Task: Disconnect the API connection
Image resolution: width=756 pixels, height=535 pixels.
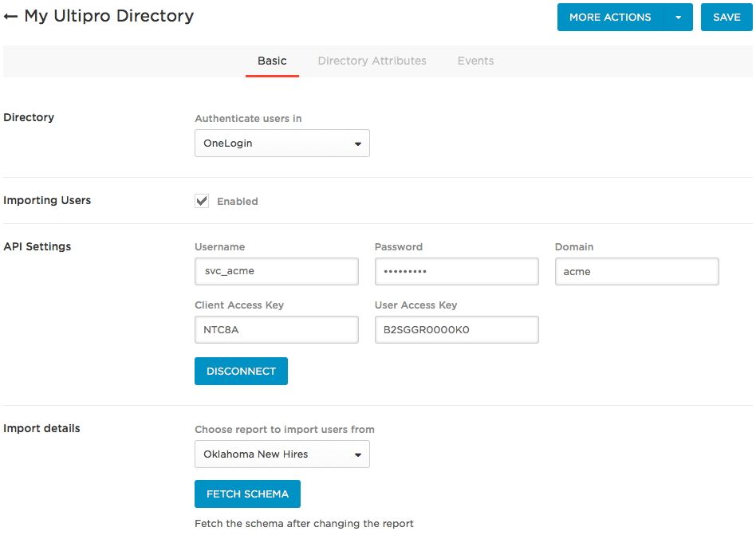Action: pyautogui.click(x=241, y=371)
